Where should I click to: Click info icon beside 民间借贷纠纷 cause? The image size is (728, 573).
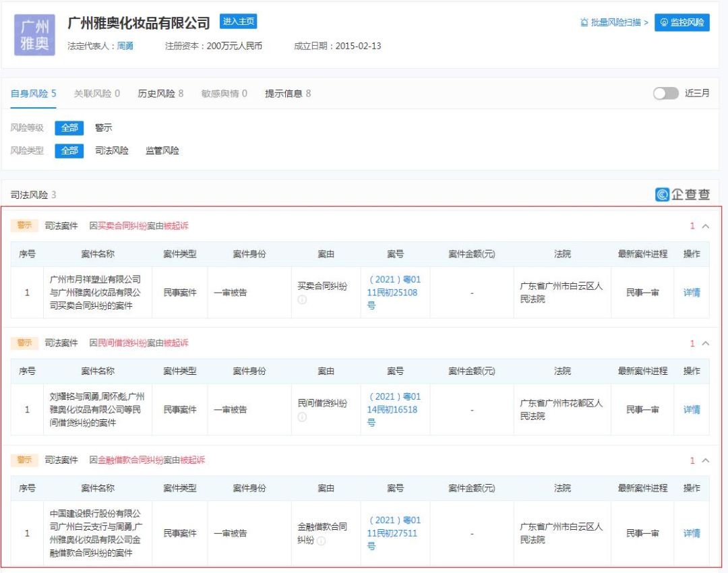coord(302,417)
